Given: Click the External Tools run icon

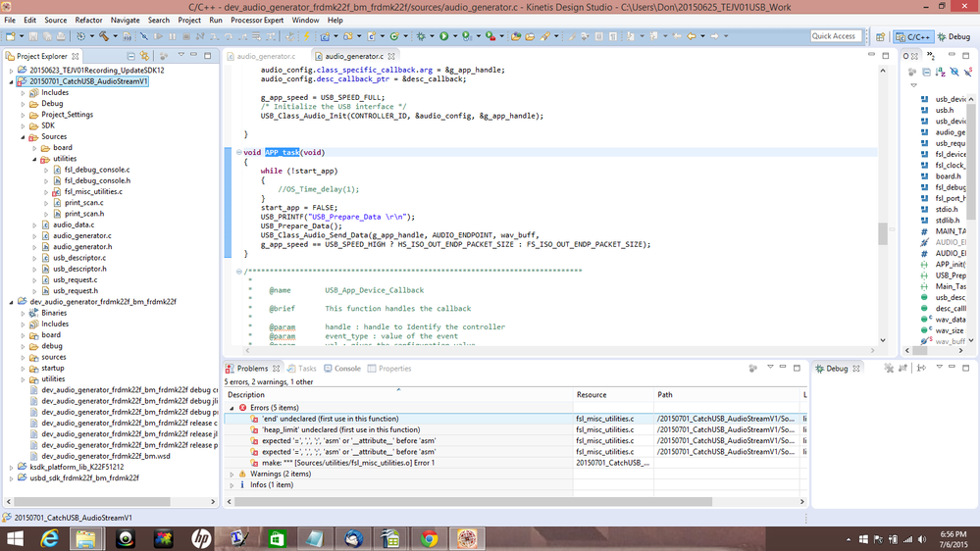Looking at the screenshot, I should tap(490, 36).
